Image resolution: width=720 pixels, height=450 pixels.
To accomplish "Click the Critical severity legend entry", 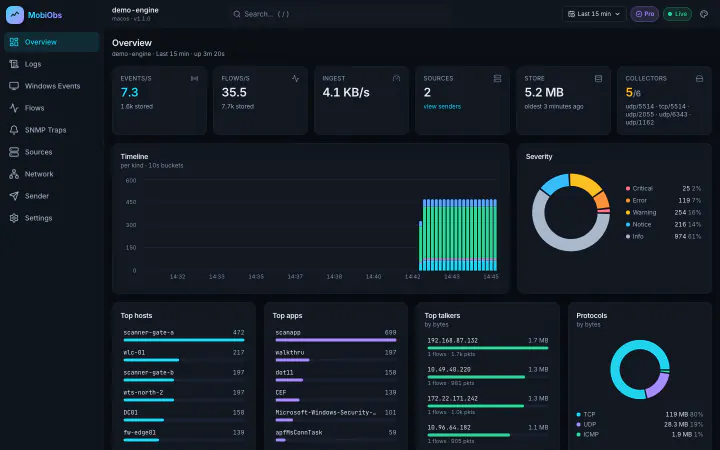I will point(663,188).
